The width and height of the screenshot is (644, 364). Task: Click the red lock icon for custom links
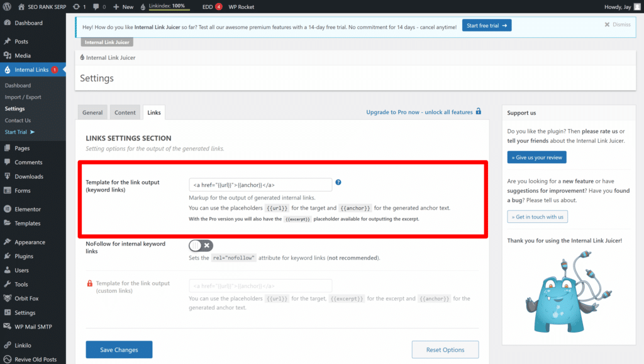[x=89, y=283]
